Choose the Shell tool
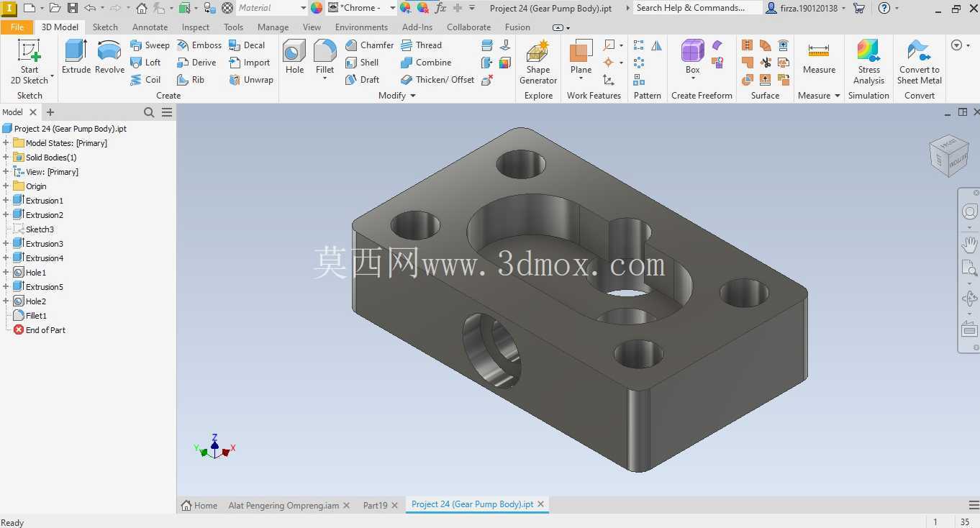The image size is (980, 528). [362, 63]
